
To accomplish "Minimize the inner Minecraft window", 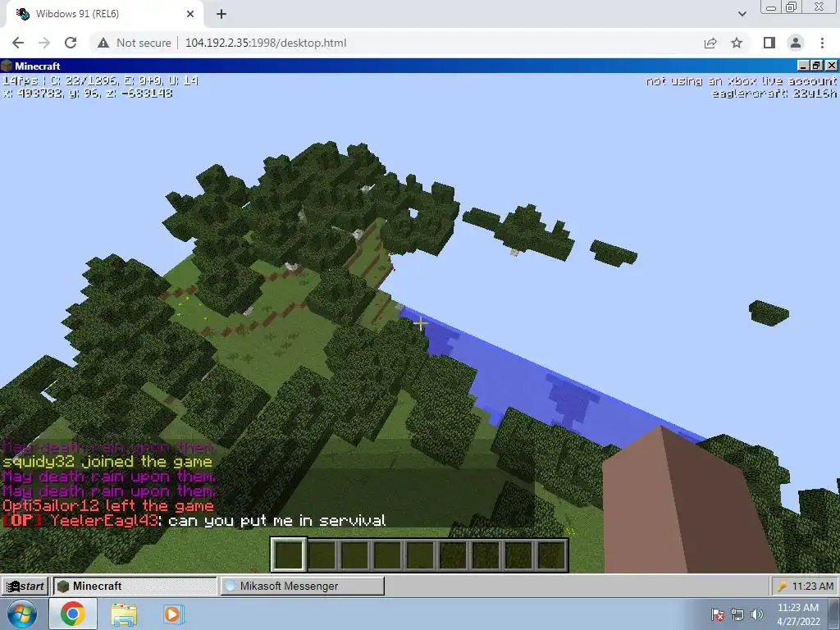I will 803,66.
